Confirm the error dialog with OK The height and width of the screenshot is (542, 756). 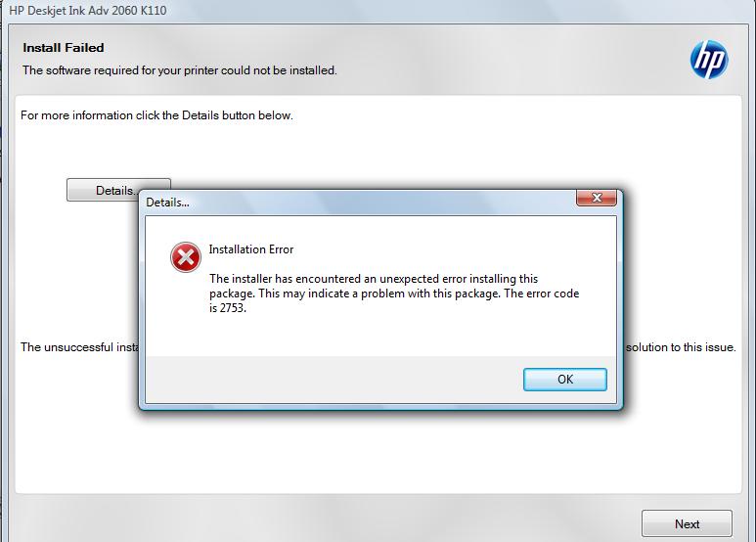(565, 380)
